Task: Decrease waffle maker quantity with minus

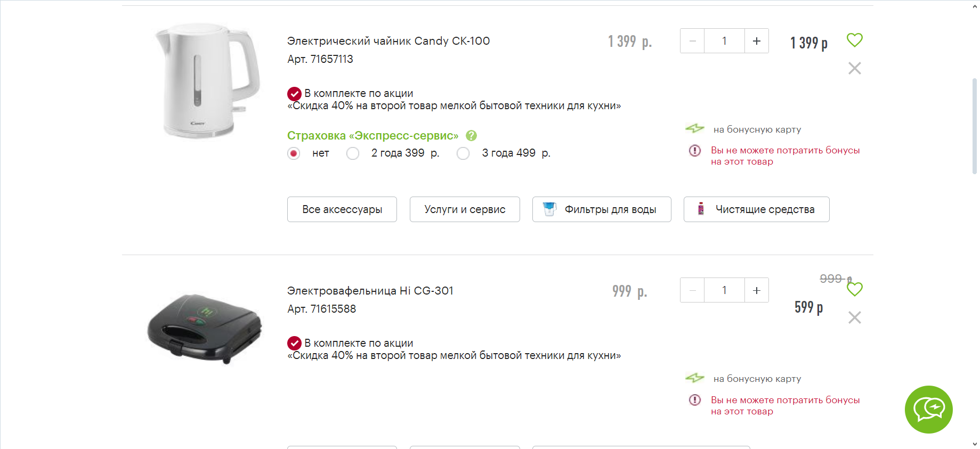Action: 692,290
